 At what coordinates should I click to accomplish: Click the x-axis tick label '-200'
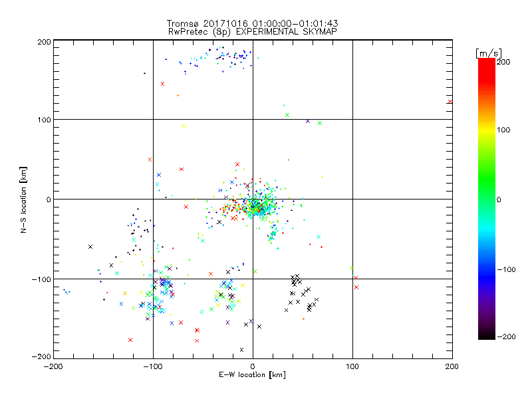[x=53, y=367]
